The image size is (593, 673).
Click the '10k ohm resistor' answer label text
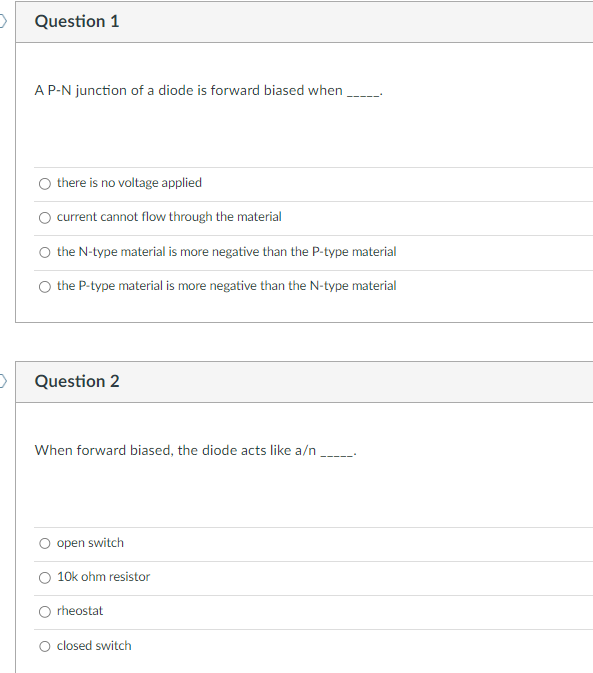(x=103, y=576)
